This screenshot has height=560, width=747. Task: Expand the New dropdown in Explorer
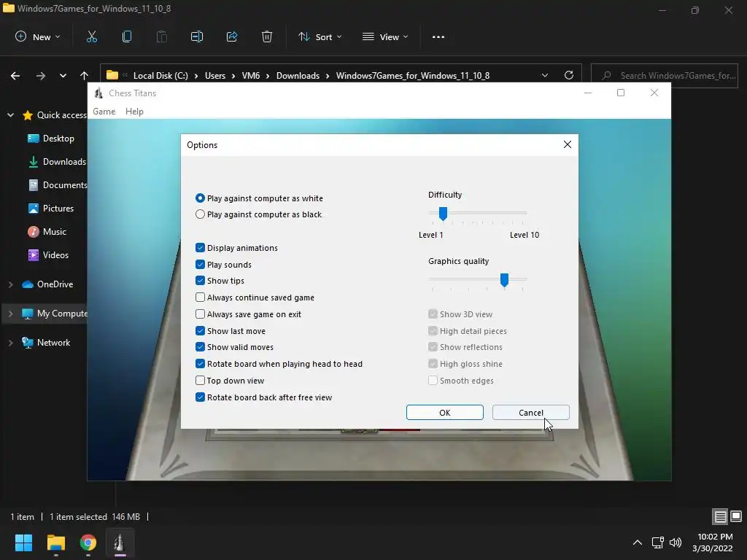pyautogui.click(x=38, y=36)
